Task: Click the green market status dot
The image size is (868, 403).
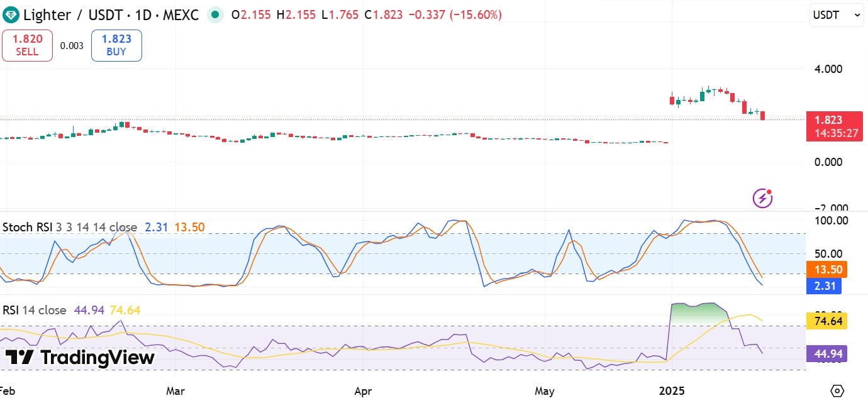Action: click(x=214, y=14)
